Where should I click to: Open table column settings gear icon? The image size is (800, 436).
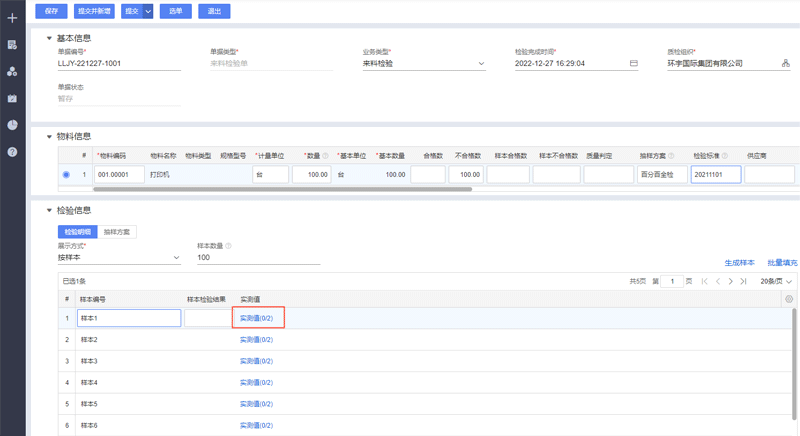click(789, 299)
